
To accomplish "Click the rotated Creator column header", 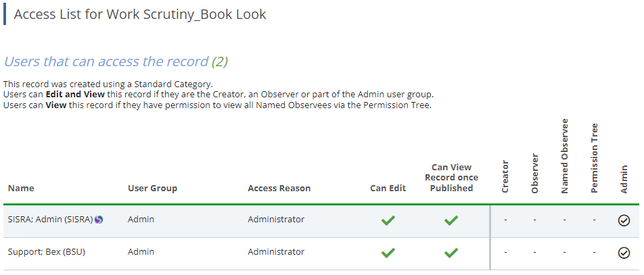I will 505,177.
